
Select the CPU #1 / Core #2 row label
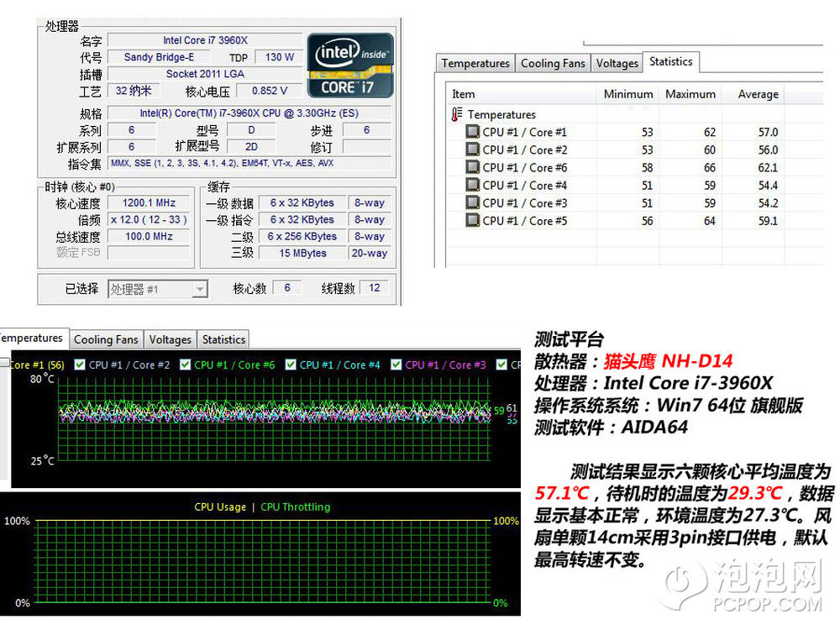524,150
